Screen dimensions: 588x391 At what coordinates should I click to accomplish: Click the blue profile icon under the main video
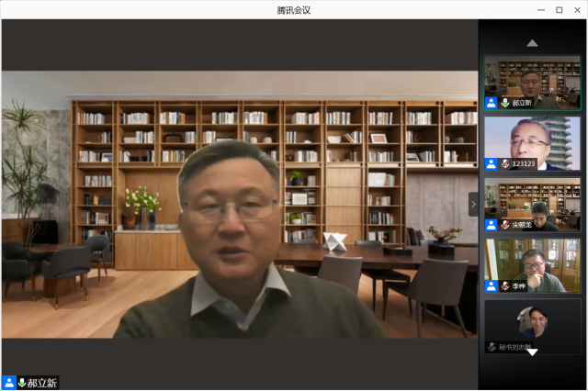tap(8, 382)
